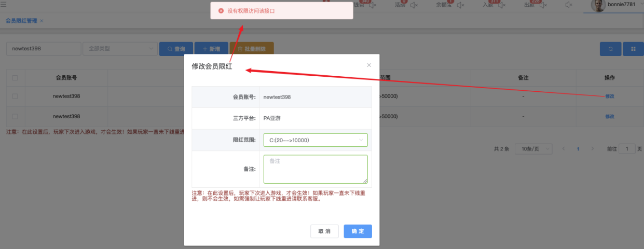The height and width of the screenshot is (249, 644).
Task: Mute the 入款 notification sound icon
Action: pyautogui.click(x=501, y=5)
